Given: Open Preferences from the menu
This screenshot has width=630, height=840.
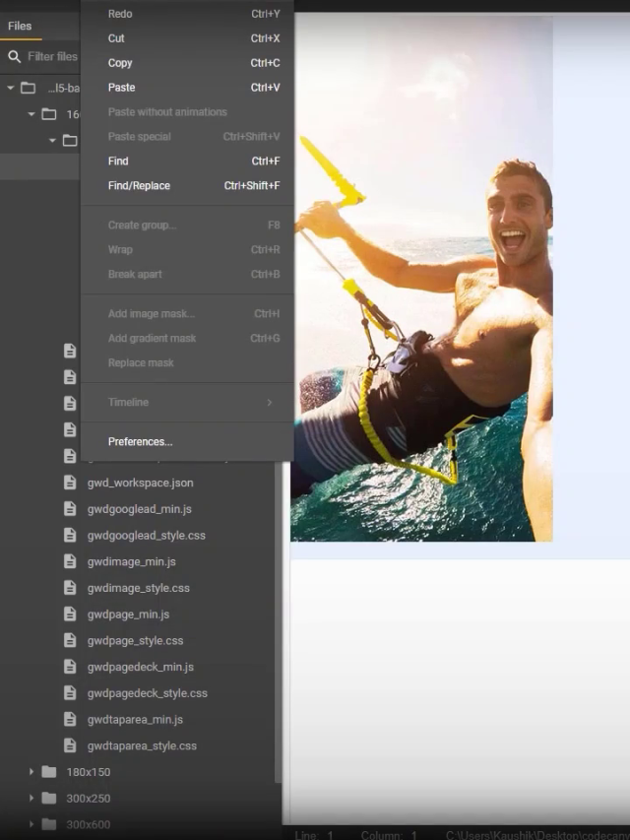Looking at the screenshot, I should (x=140, y=441).
